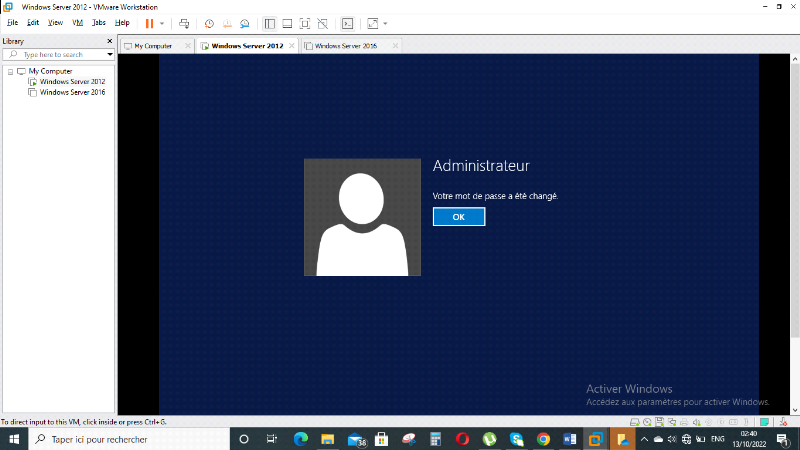Click the OK button under Administrateur
800x450 pixels.
(458, 217)
